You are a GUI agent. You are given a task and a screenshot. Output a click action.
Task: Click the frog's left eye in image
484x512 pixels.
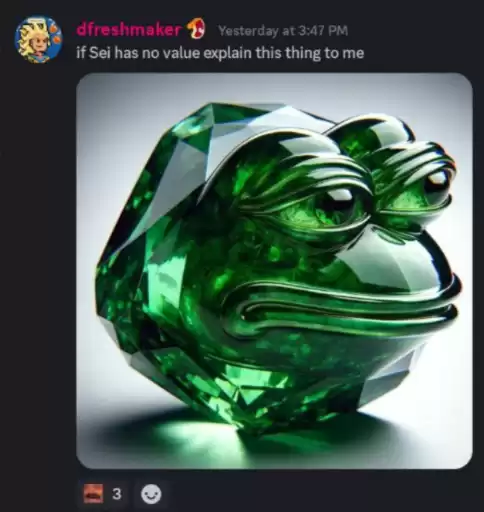point(337,203)
